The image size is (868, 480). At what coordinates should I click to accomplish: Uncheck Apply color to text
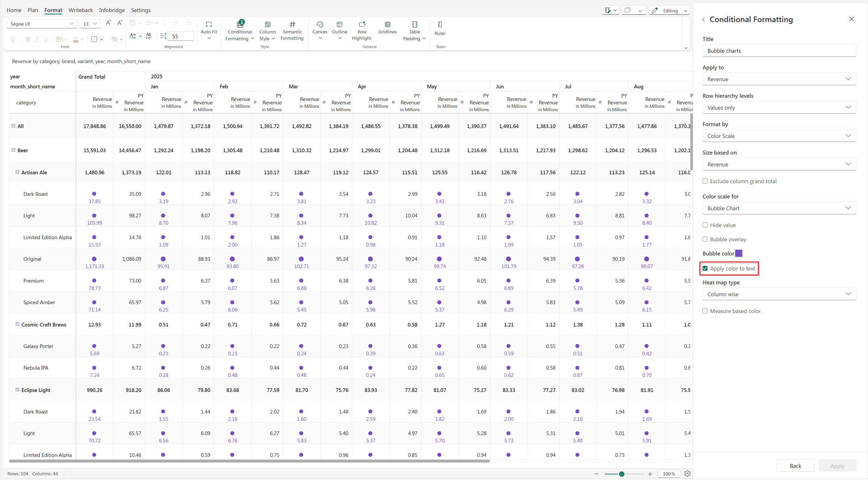(x=705, y=268)
